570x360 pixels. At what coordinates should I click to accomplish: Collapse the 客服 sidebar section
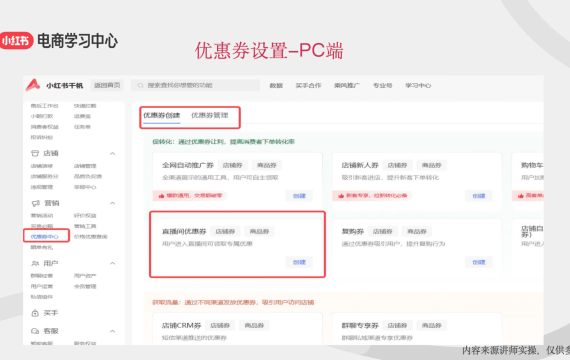[x=113, y=331]
